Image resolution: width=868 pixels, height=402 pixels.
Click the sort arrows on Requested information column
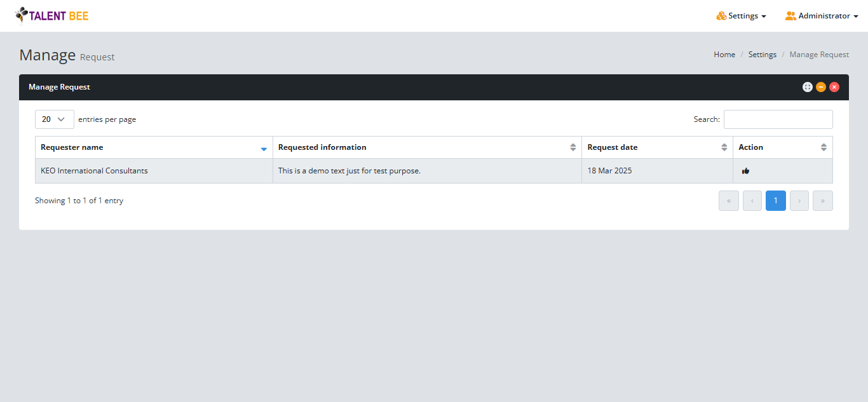[x=573, y=147]
